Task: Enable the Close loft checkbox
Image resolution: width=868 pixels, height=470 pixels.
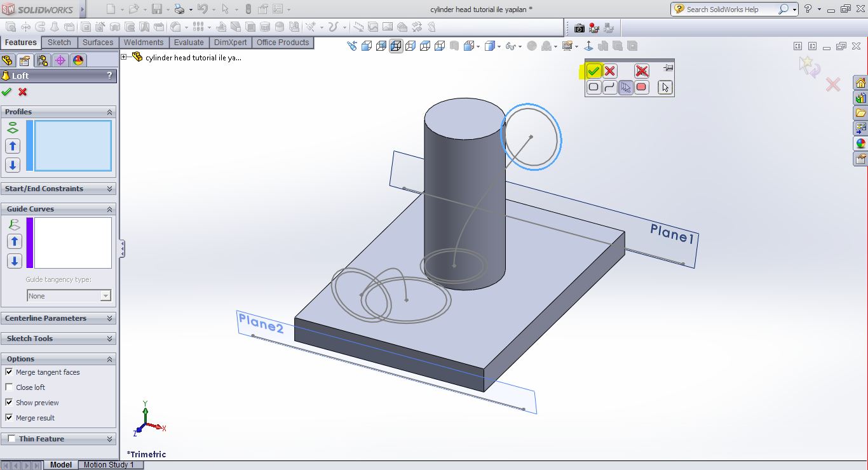Action: pyautogui.click(x=9, y=387)
